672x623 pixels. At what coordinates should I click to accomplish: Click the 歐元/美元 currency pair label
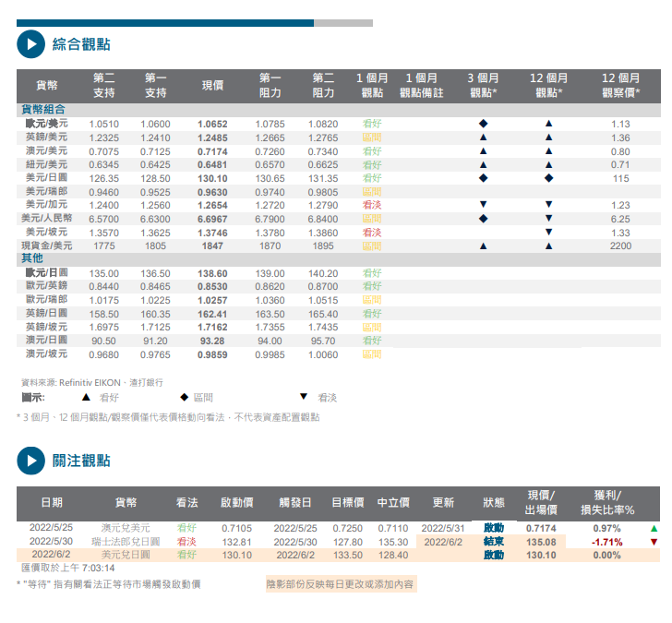[46, 124]
